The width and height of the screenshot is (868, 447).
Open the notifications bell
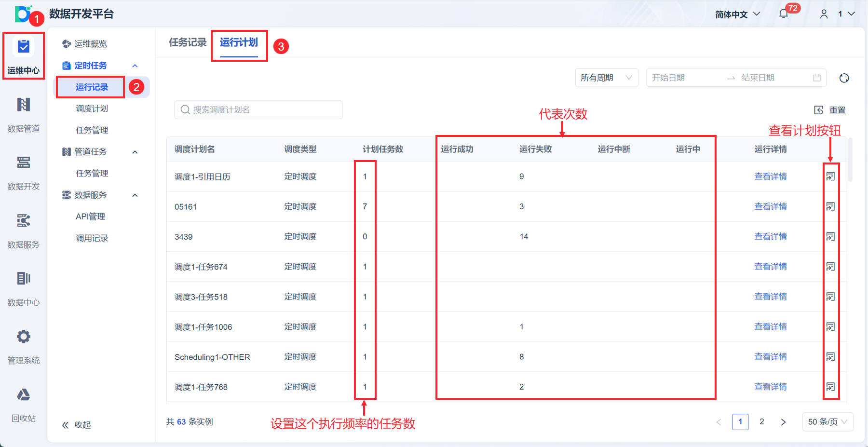point(784,14)
